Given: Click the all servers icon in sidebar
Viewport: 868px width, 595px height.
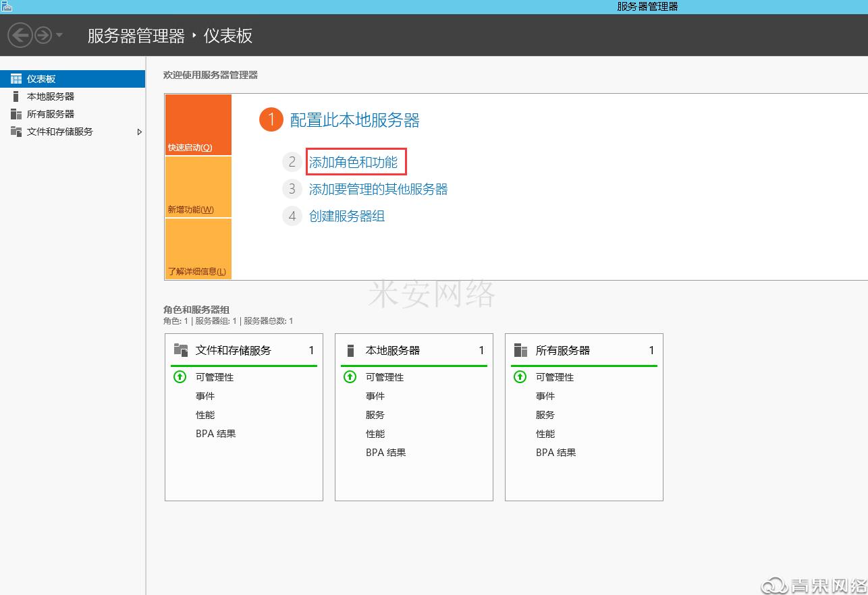Looking at the screenshot, I should (x=16, y=114).
